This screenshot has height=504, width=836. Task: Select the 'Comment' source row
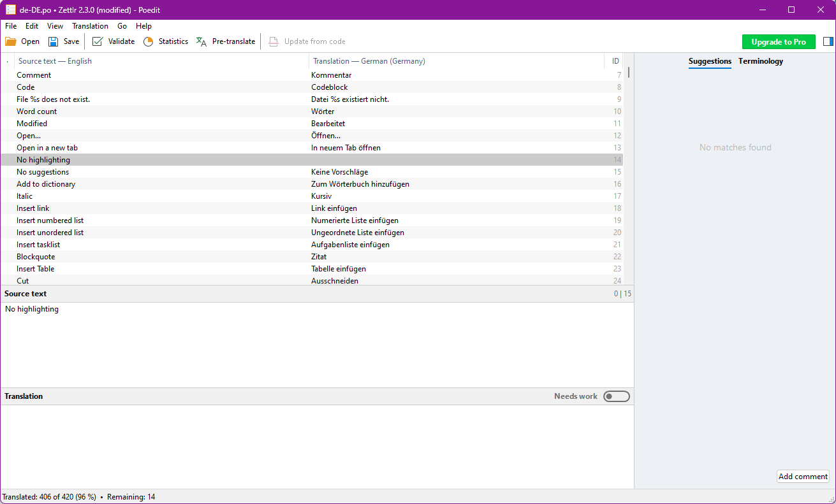312,75
